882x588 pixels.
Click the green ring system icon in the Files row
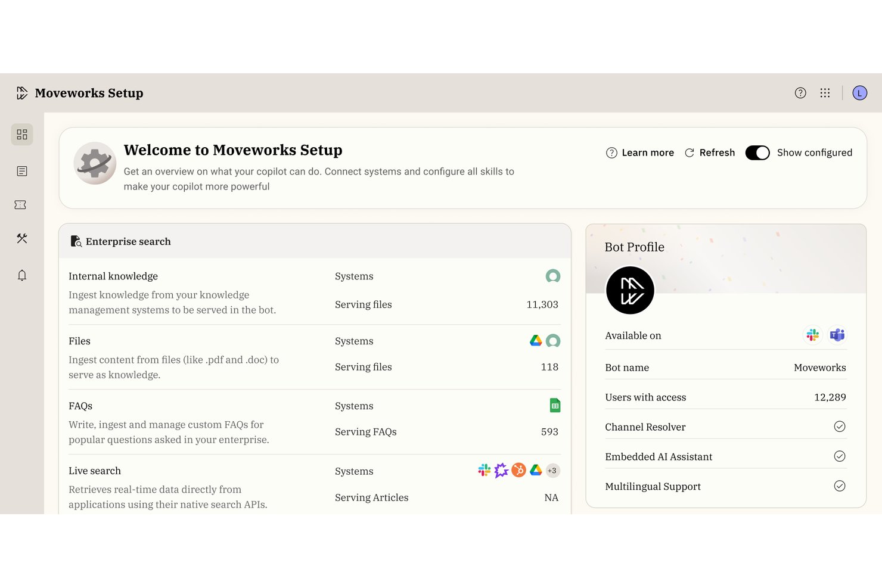point(553,341)
